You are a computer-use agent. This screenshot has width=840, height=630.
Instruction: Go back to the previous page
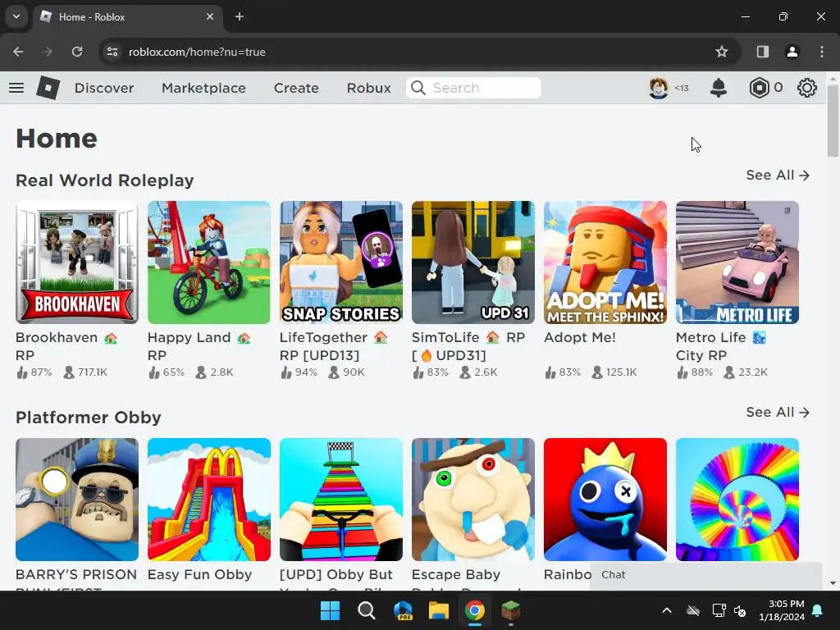coord(18,52)
